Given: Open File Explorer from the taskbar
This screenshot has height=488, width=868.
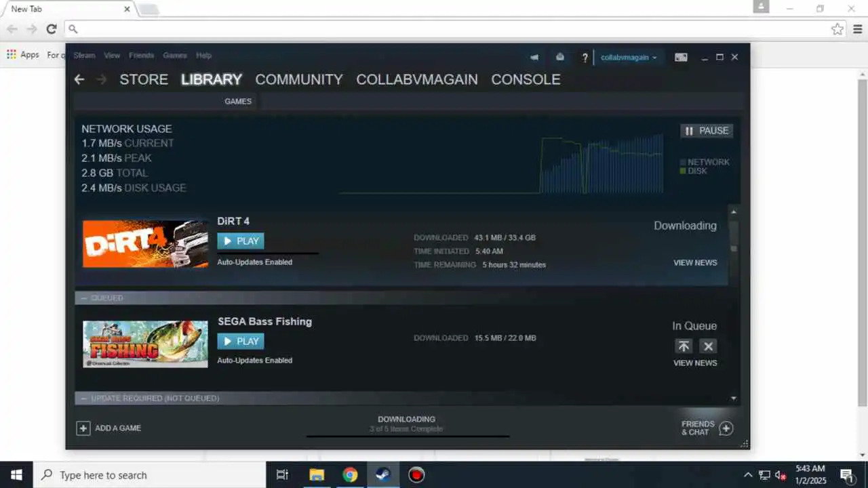Looking at the screenshot, I should 317,475.
